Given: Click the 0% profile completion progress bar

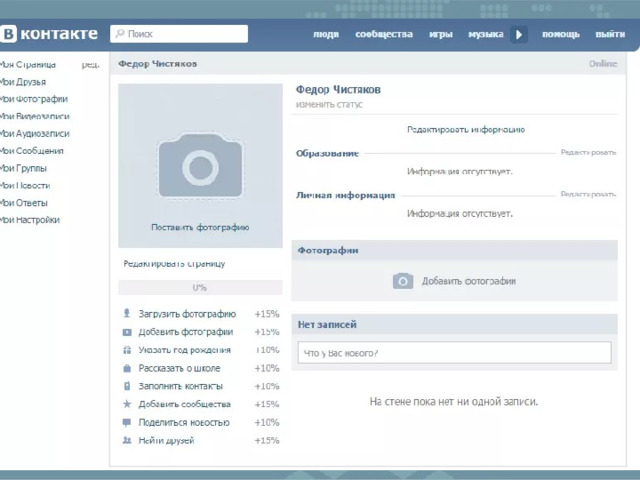Looking at the screenshot, I should (x=200, y=287).
